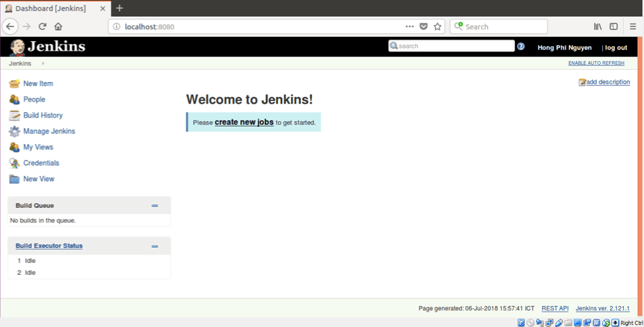Screen dimensions: 644x327
Task: Click the Jenkins breadcrumb link
Action: tap(20, 63)
